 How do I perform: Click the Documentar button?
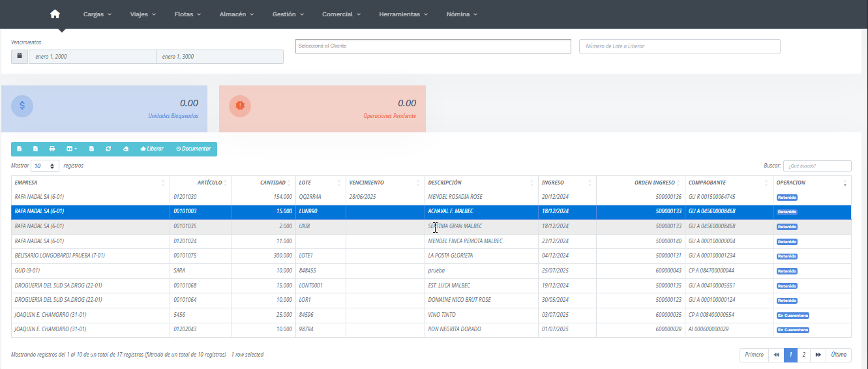point(193,149)
